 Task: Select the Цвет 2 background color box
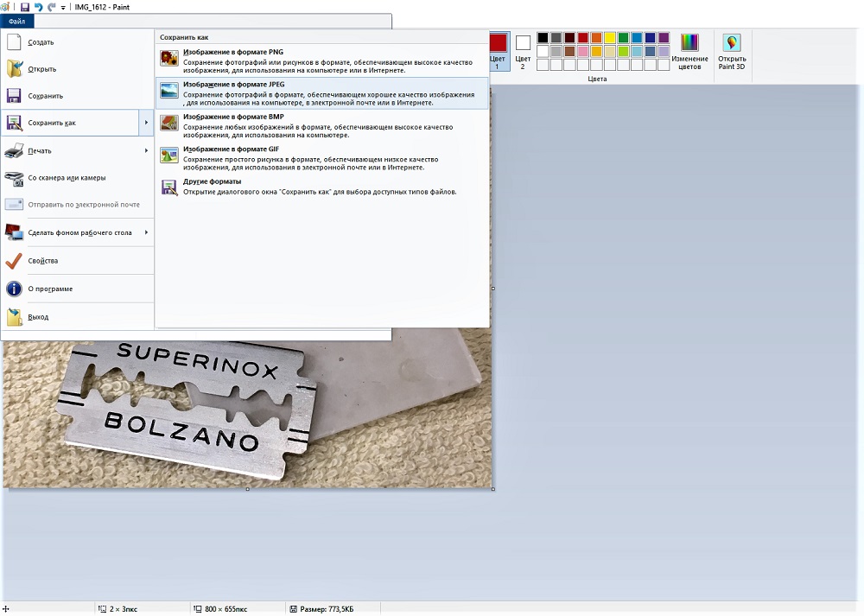click(523, 52)
